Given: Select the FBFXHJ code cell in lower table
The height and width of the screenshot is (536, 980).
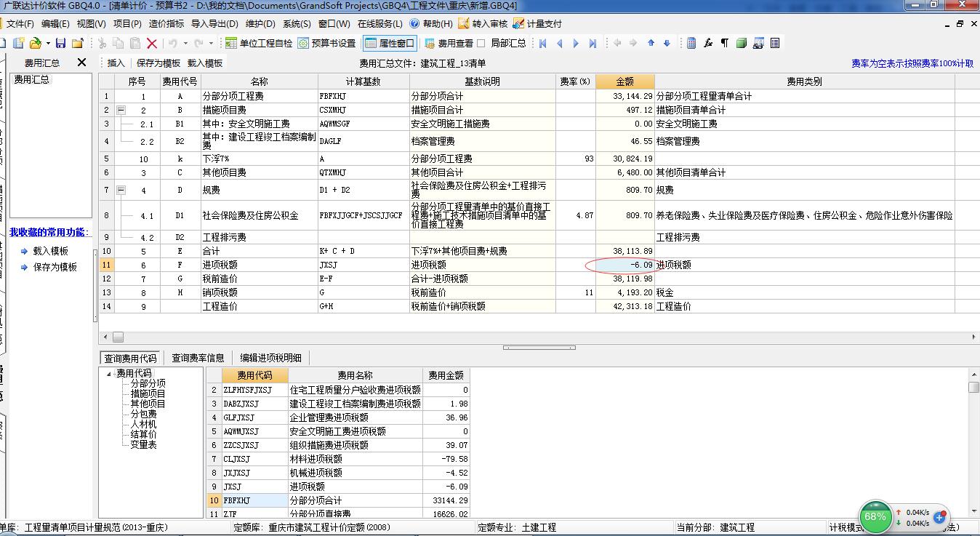Looking at the screenshot, I should [255, 500].
